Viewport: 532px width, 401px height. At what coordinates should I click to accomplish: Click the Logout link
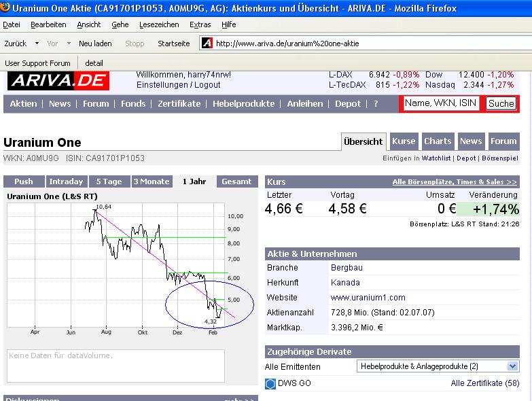207,85
